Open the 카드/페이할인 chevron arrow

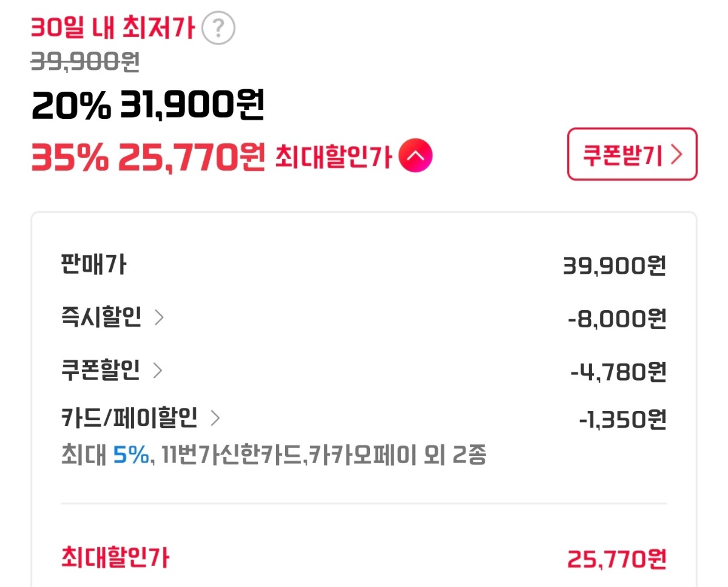(x=215, y=418)
